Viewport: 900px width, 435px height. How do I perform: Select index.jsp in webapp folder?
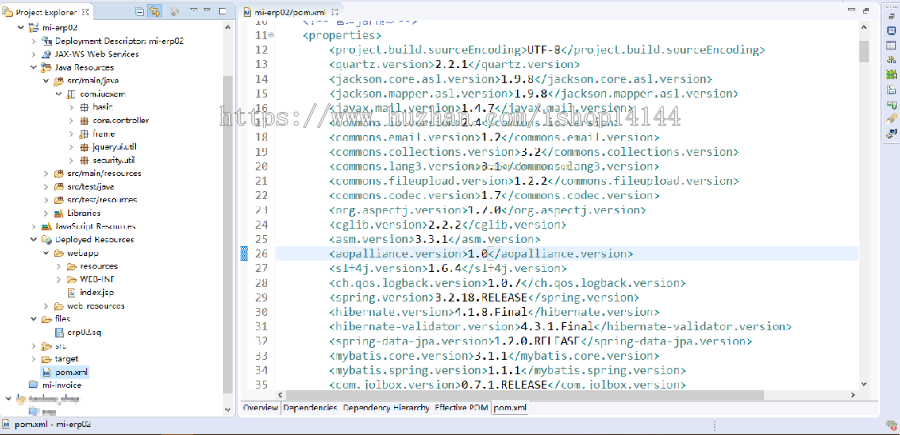click(x=97, y=292)
